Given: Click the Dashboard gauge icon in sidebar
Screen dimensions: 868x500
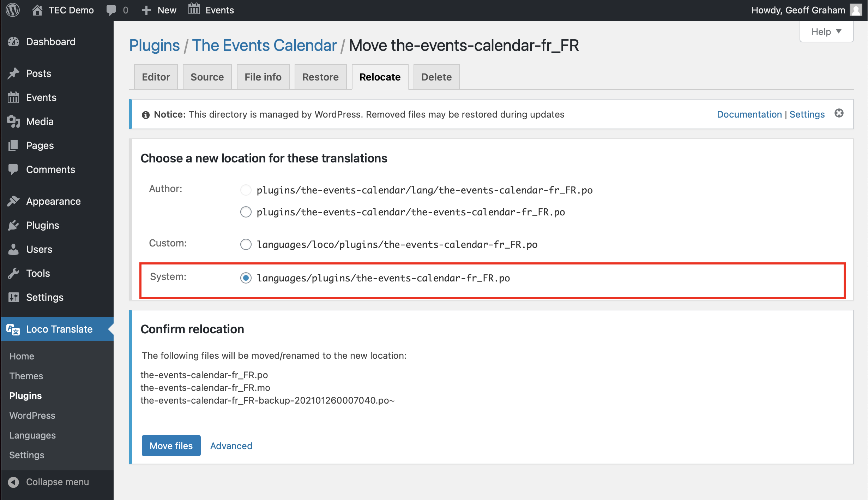Looking at the screenshot, I should click(13, 42).
